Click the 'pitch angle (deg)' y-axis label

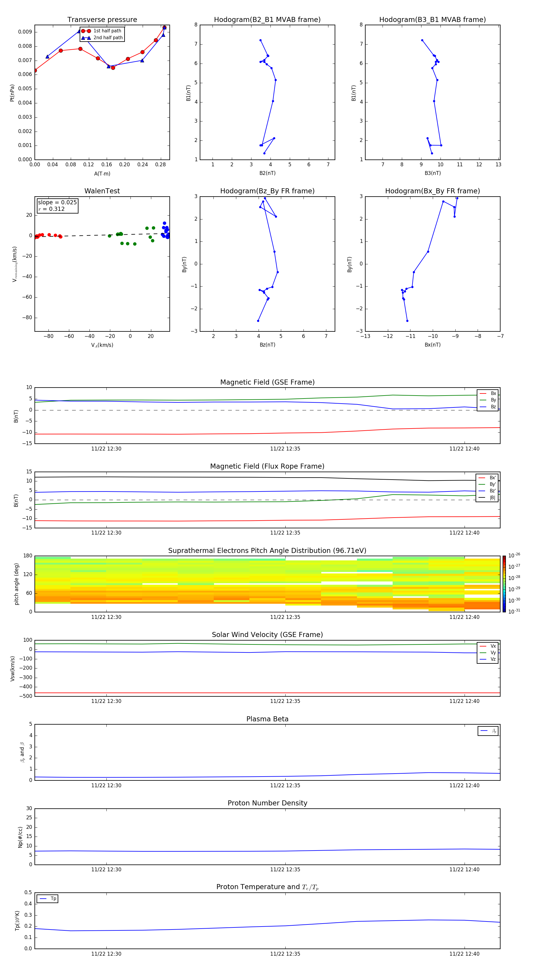(x=16, y=584)
